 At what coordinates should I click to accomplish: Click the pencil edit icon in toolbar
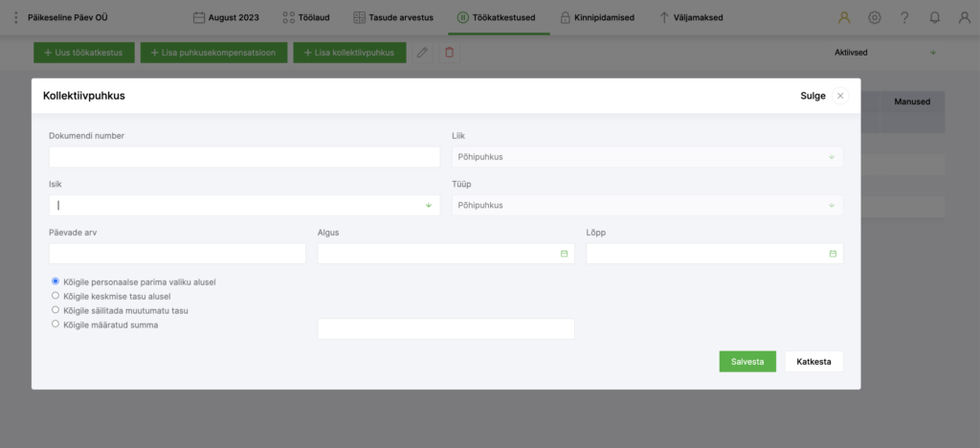(x=422, y=53)
